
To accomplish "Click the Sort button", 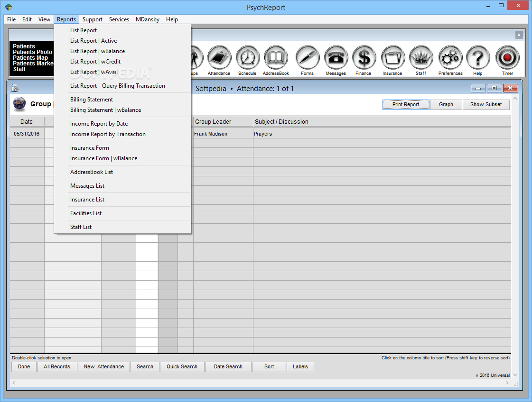I will click(269, 367).
